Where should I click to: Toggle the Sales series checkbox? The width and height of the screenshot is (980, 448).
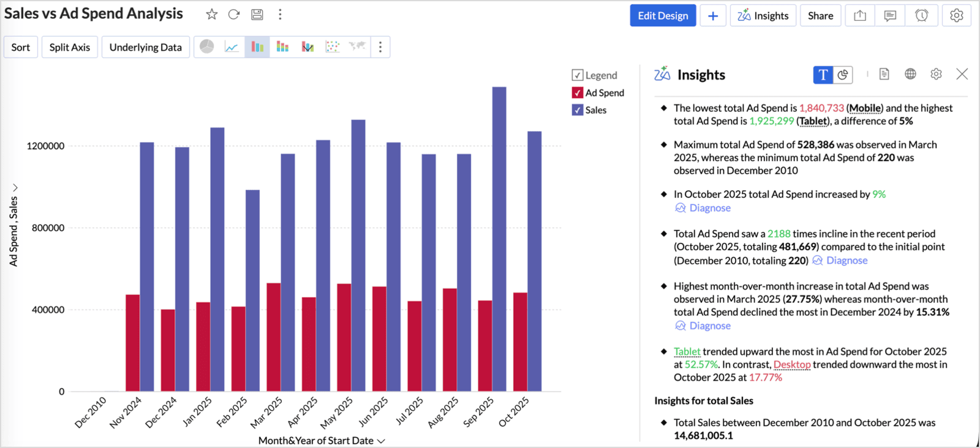tap(577, 110)
